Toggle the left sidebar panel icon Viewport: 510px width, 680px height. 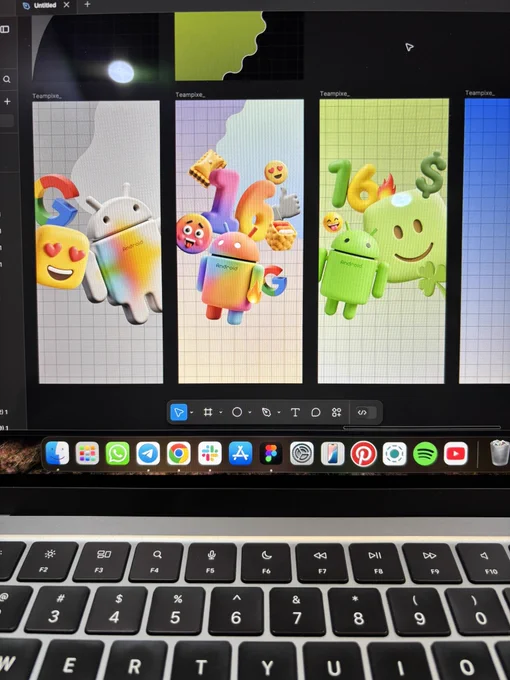pyautogui.click(x=5, y=29)
